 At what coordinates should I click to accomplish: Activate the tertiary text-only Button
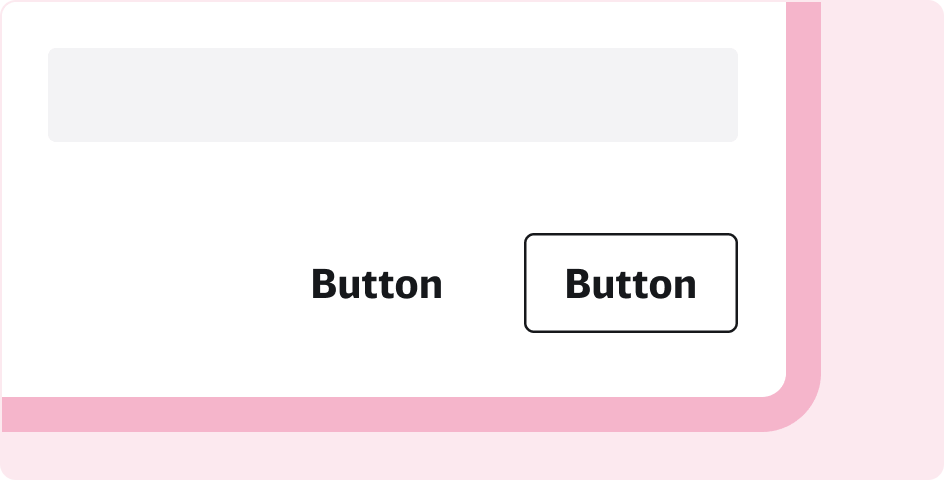pyautogui.click(x=376, y=284)
